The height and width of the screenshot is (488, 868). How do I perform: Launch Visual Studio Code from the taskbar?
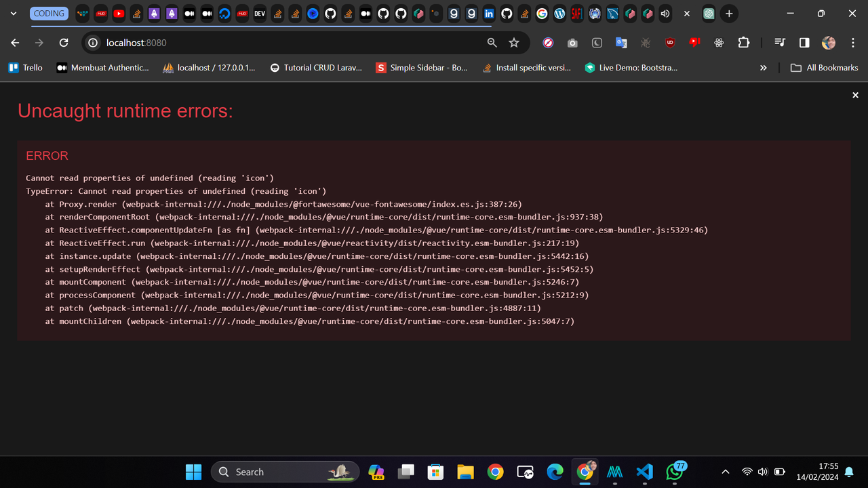pos(644,472)
